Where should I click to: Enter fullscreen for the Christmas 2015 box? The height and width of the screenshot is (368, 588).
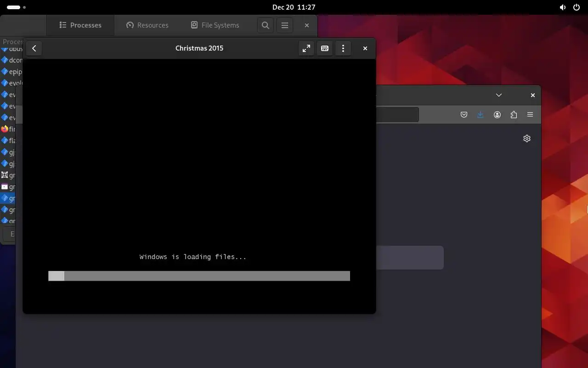click(306, 48)
